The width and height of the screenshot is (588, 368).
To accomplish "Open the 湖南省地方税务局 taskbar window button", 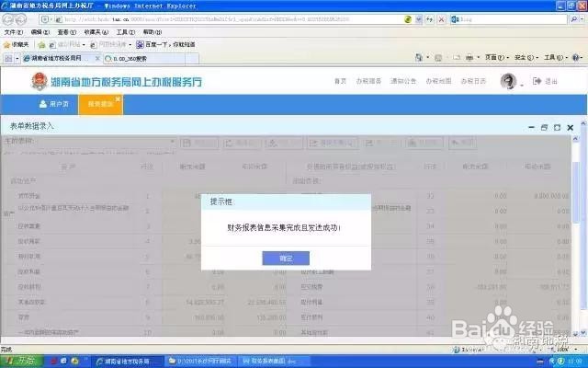I will coord(127,362).
